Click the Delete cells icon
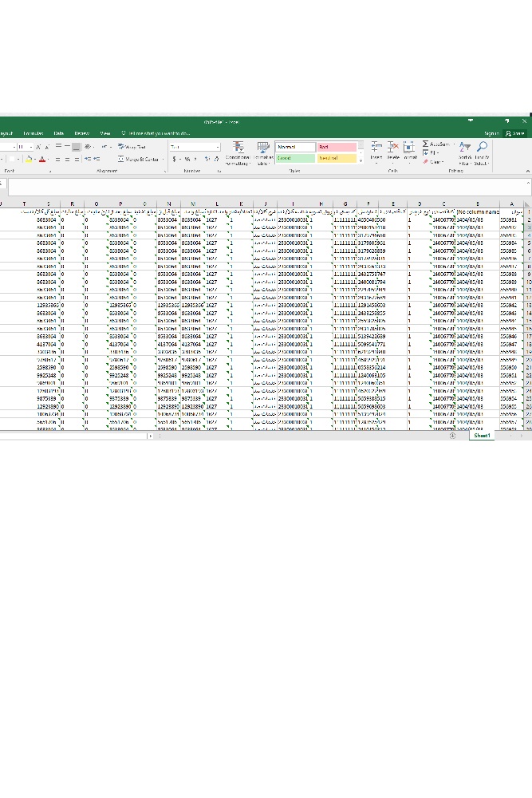This screenshot has width=532, height=798. click(393, 150)
